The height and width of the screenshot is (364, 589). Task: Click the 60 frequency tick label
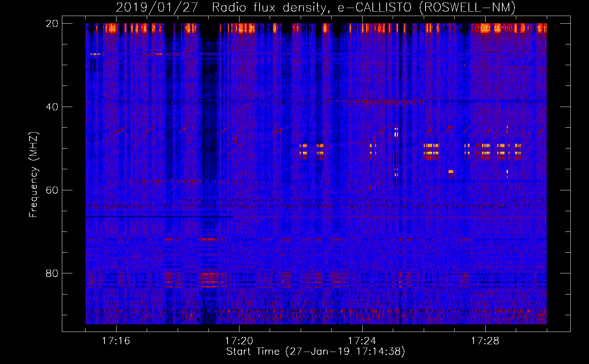pyautogui.click(x=52, y=190)
